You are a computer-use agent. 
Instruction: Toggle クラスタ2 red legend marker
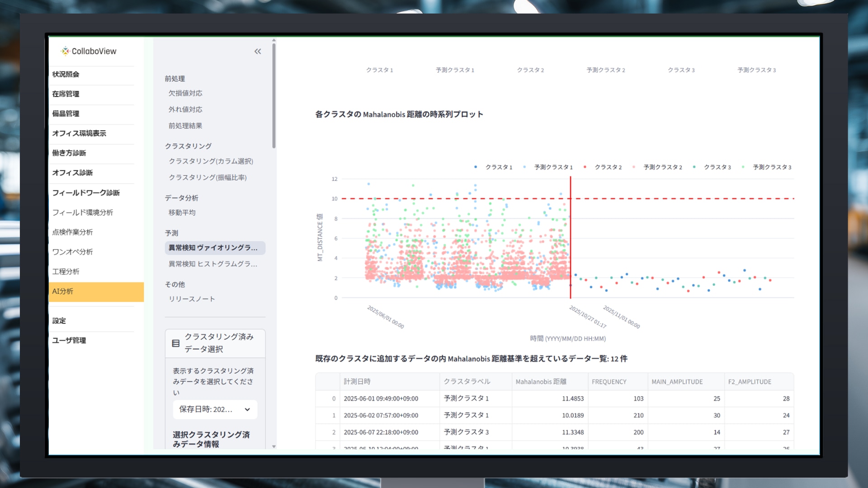pyautogui.click(x=585, y=167)
